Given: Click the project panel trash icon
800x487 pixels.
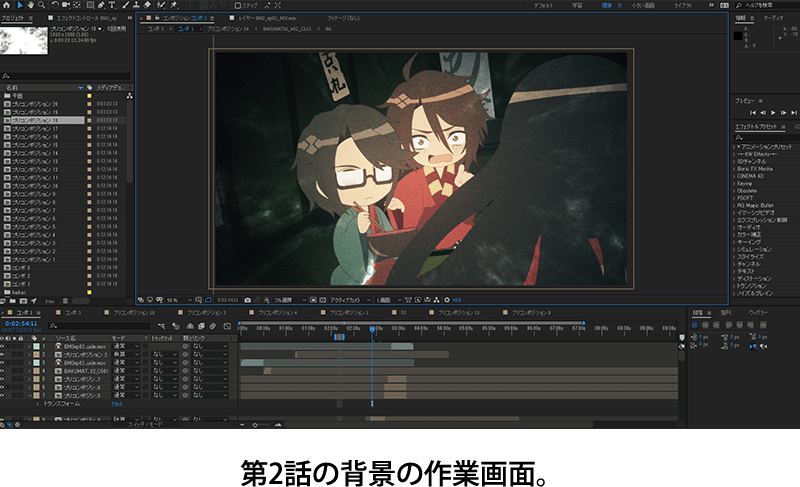Looking at the screenshot, I should pyautogui.click(x=65, y=301).
